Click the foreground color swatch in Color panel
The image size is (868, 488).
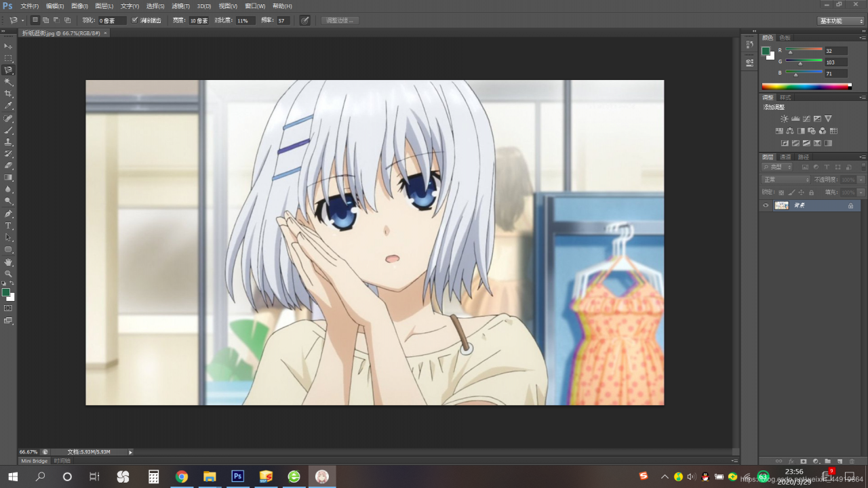pos(766,51)
